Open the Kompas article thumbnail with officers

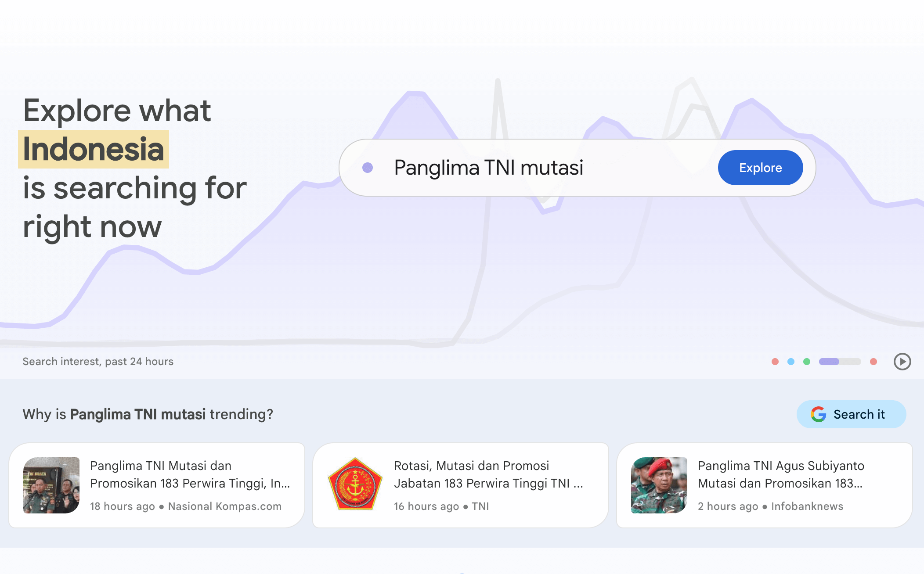(x=51, y=485)
